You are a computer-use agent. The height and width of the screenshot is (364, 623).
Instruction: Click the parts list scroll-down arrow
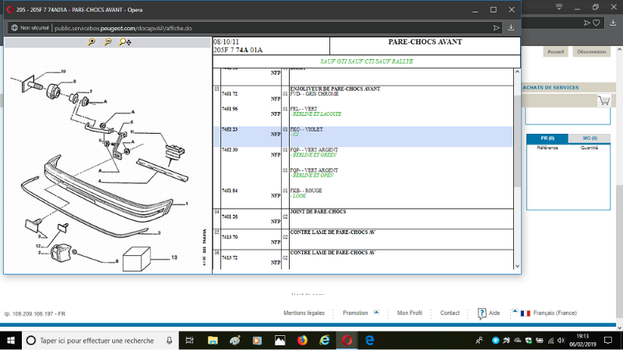pyautogui.click(x=517, y=266)
